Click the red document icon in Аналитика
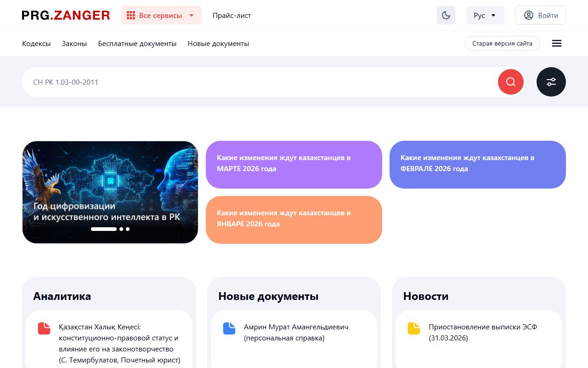The height and width of the screenshot is (368, 588). tap(44, 328)
